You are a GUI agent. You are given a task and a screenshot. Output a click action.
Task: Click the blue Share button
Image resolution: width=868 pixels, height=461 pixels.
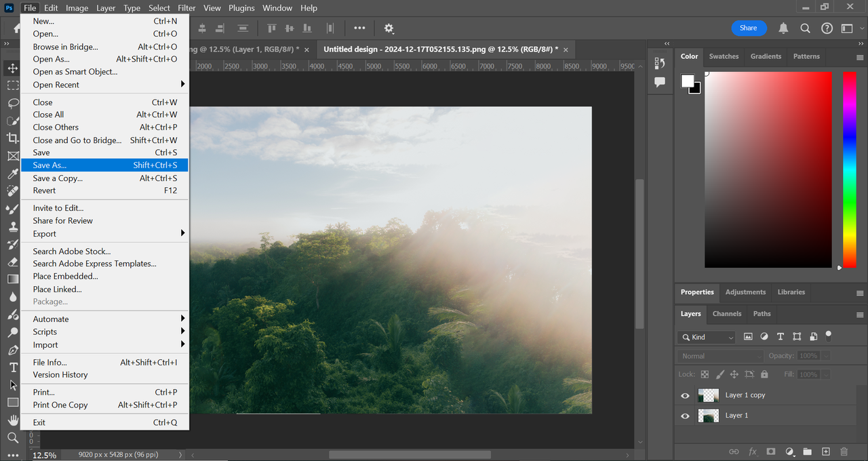[x=749, y=28]
